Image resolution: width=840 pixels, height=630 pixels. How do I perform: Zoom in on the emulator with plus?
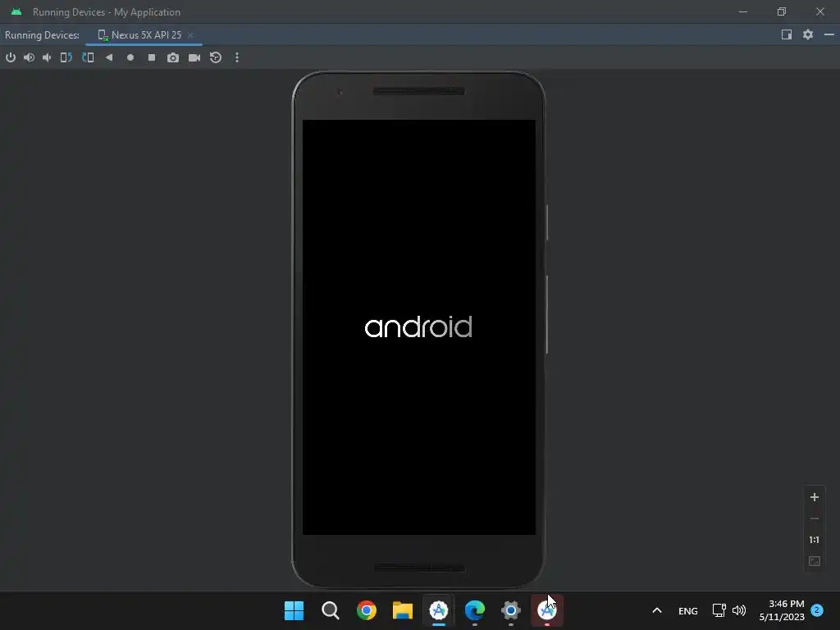point(815,497)
